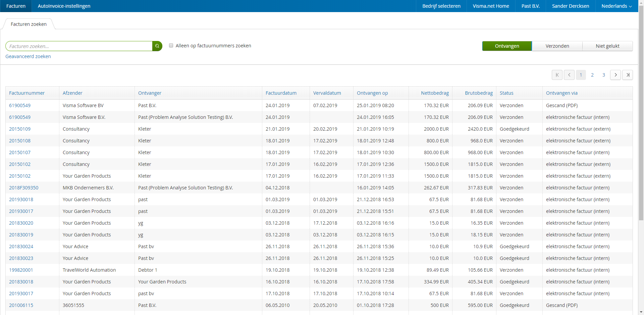
Task: Jump to last page icon
Action: pyautogui.click(x=628, y=75)
